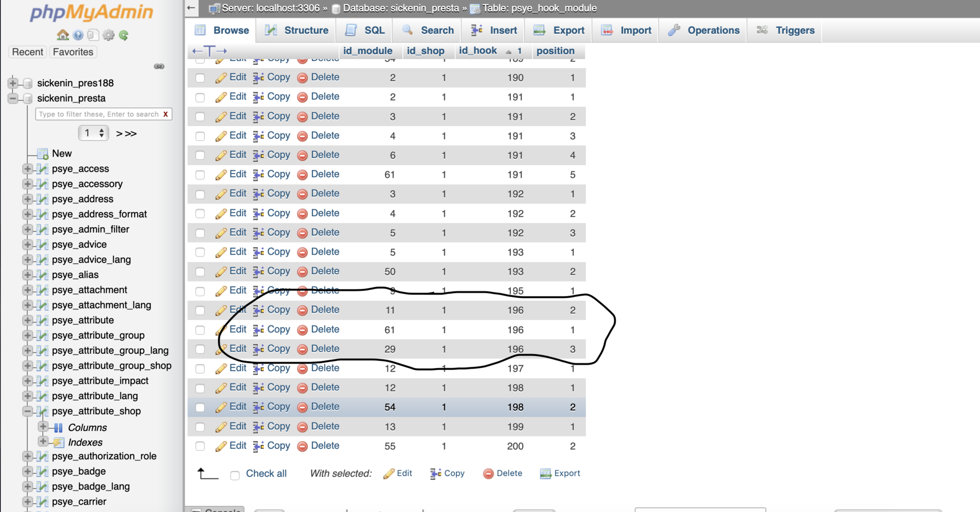Click the table icon in breadcrumb
This screenshot has width=980, height=512.
(475, 8)
